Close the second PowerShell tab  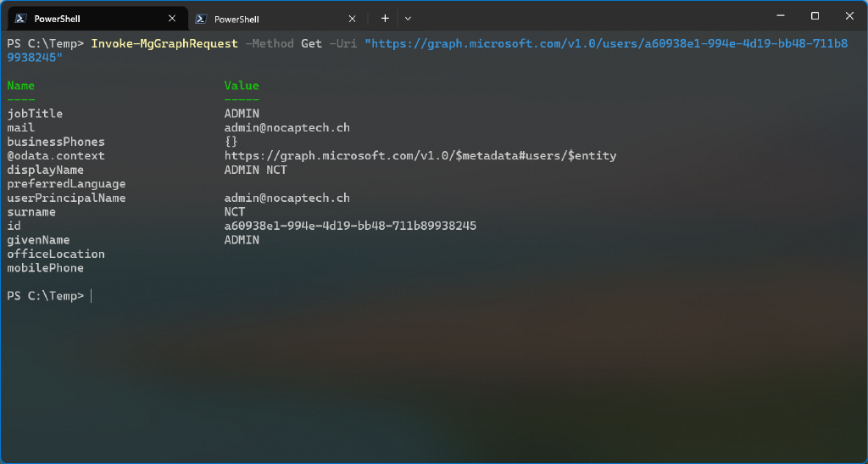[353, 19]
